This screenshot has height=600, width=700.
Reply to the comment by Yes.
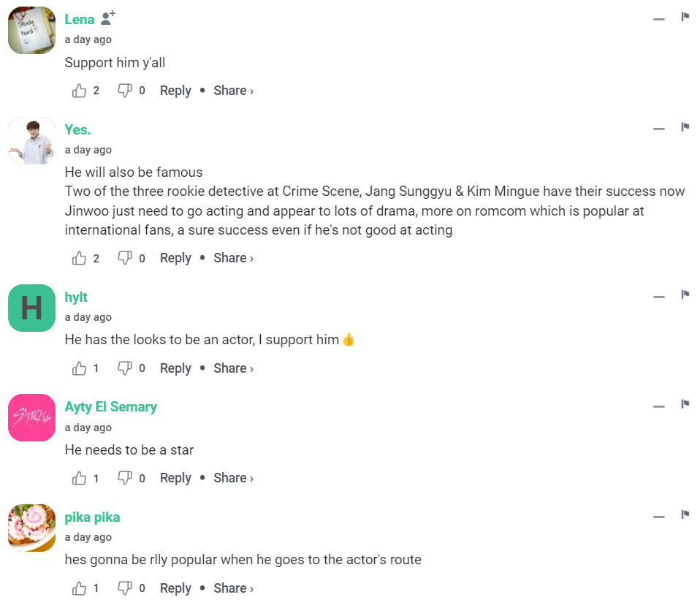(175, 258)
